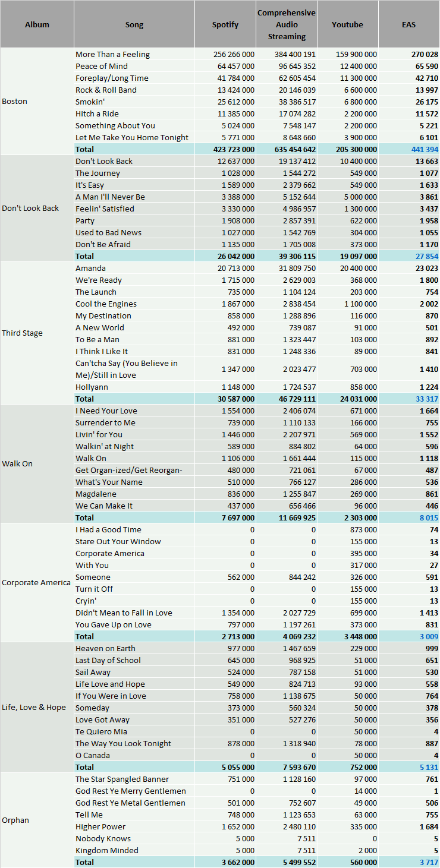Select the Higher Power song cell
Image resolution: width=440 pixels, height=868 pixels.
(x=134, y=826)
